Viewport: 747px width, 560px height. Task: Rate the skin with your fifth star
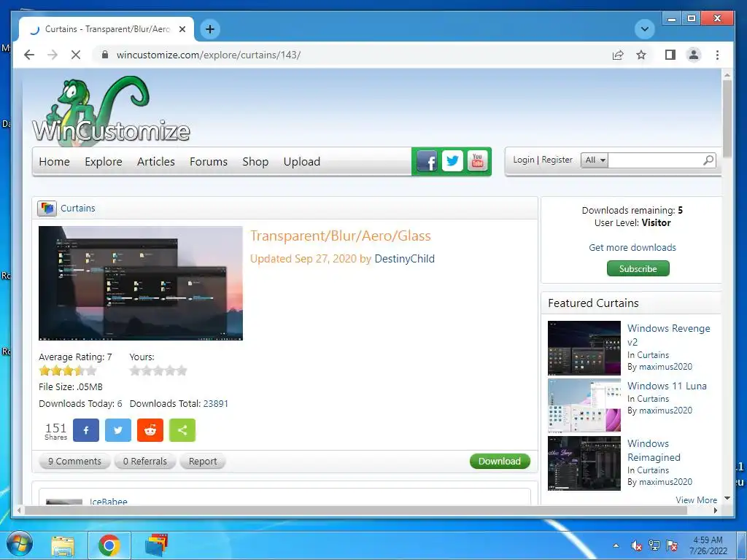182,370
